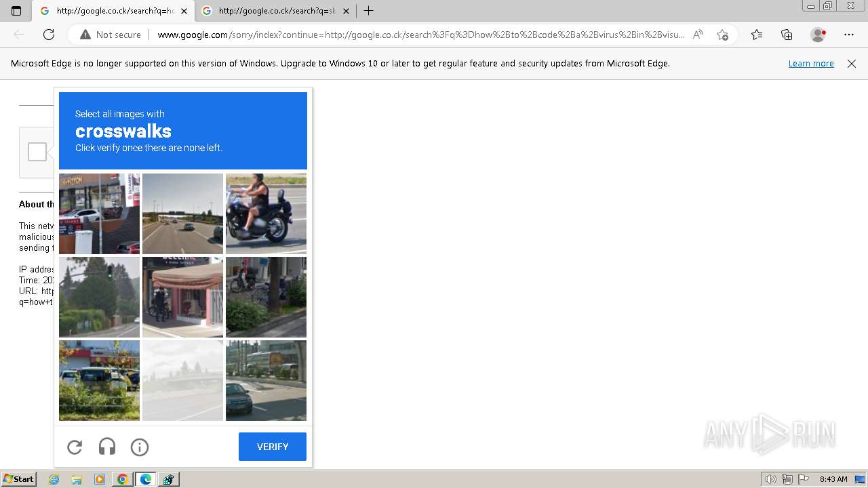
Task: Switch to Edge taskbar button
Action: (146, 479)
